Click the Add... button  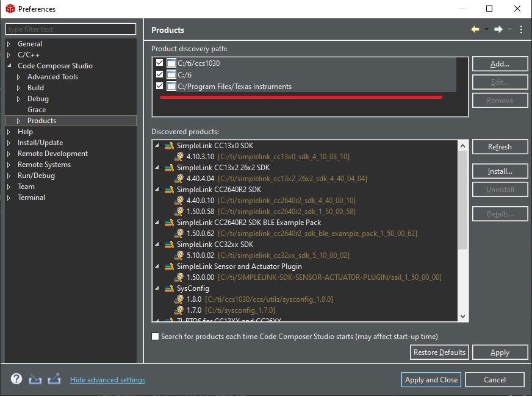tap(500, 64)
